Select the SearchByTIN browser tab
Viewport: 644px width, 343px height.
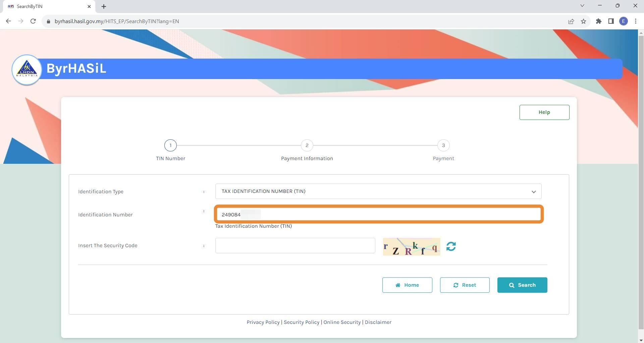coord(49,6)
